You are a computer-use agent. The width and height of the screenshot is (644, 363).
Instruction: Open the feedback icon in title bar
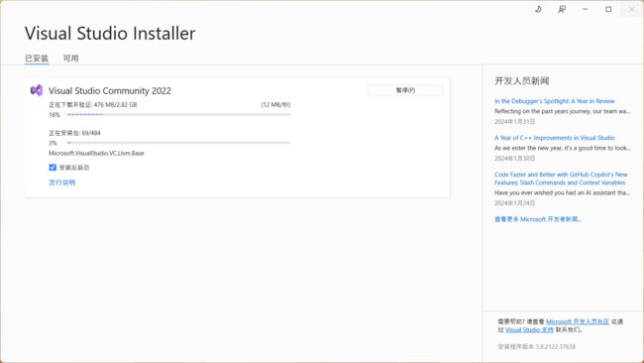tap(562, 9)
